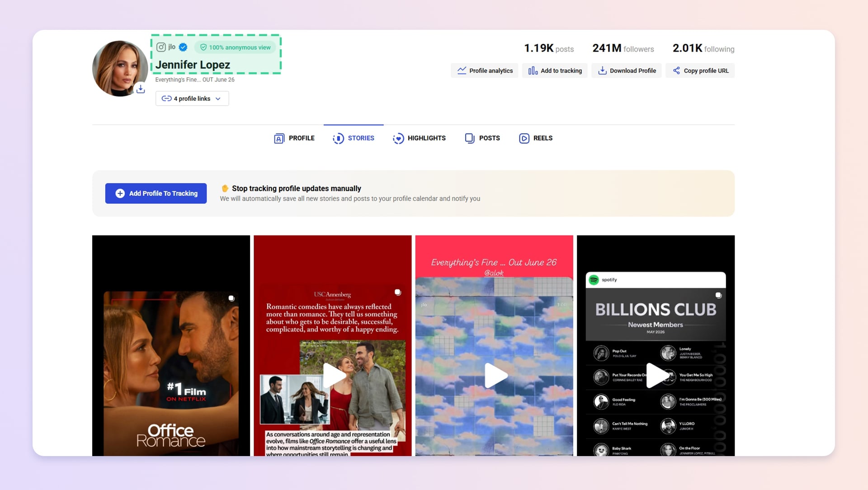Click the bar chart tracking icon

533,71
